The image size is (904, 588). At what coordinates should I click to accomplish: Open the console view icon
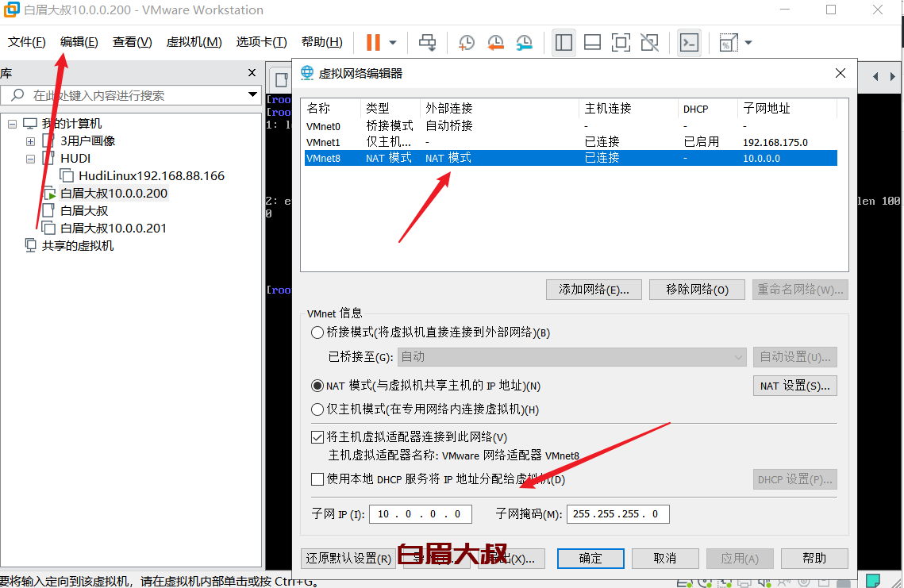(690, 43)
